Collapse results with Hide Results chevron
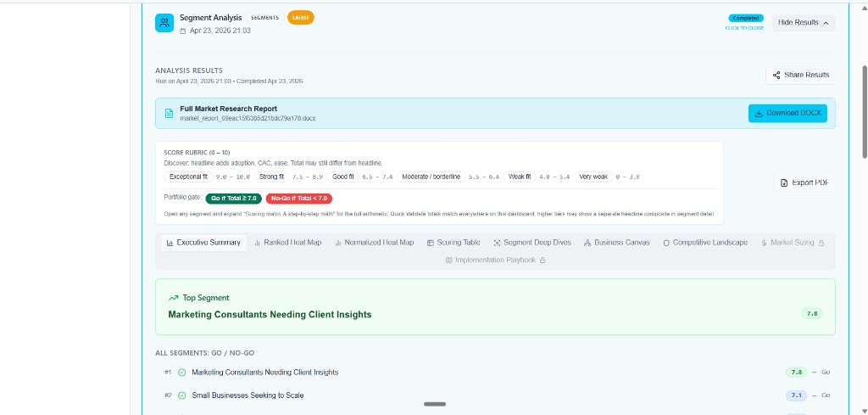Image resolution: width=868 pixels, height=415 pixels. click(x=826, y=23)
